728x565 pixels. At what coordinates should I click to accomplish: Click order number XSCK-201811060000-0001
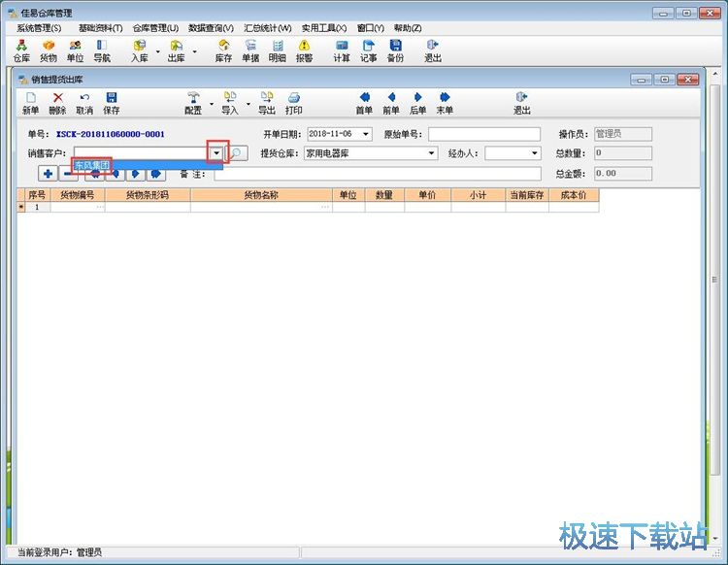click(x=110, y=134)
